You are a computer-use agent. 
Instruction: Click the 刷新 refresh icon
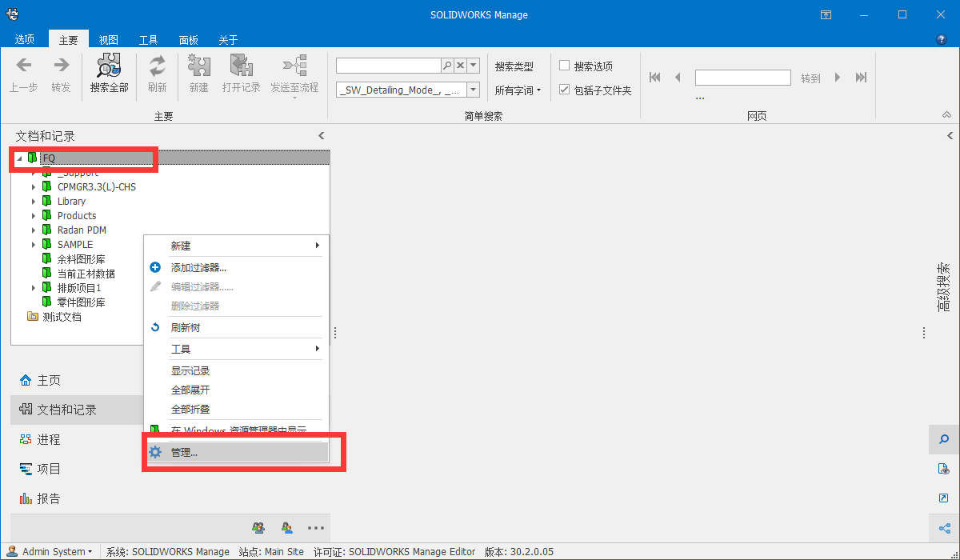click(x=158, y=66)
